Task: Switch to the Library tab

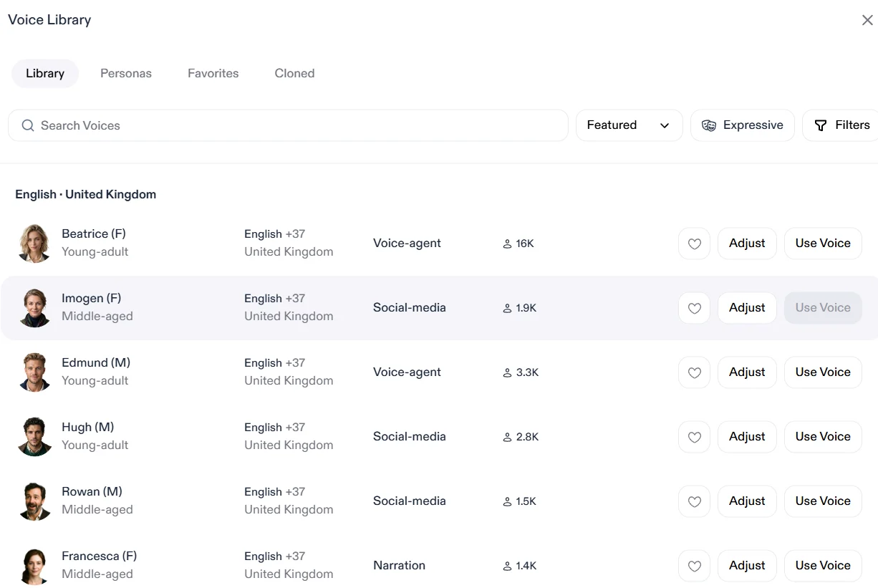Action: click(45, 73)
